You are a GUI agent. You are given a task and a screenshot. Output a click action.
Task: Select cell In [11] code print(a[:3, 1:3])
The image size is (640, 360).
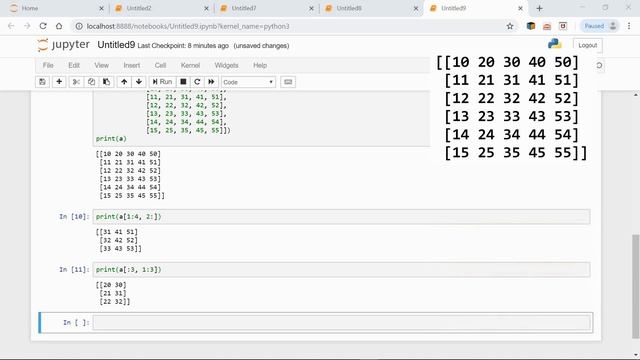342,270
